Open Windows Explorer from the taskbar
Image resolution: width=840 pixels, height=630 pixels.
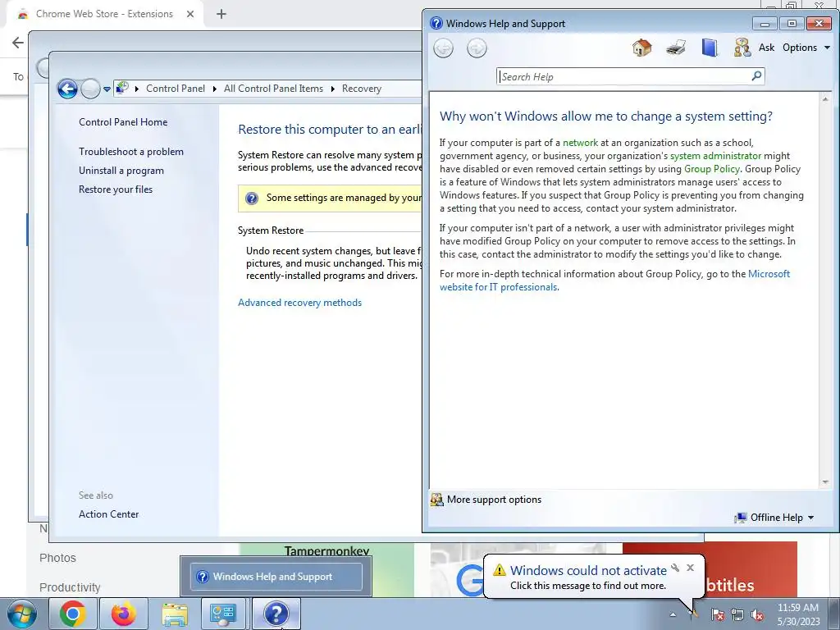(175, 614)
